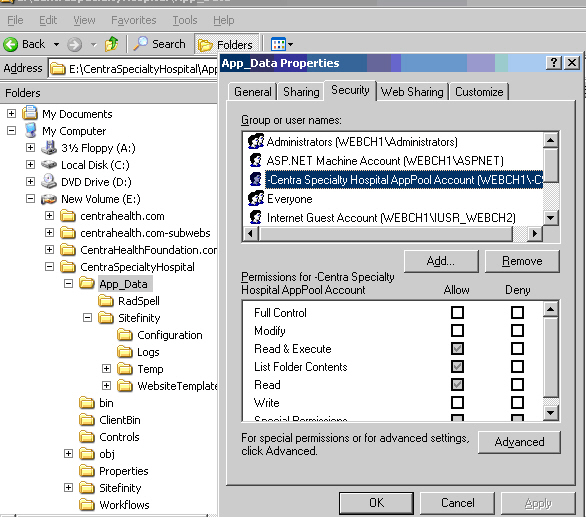Viewport: 586px width, 517px height.
Task: Switch to the Sharing tab
Action: click(x=301, y=92)
